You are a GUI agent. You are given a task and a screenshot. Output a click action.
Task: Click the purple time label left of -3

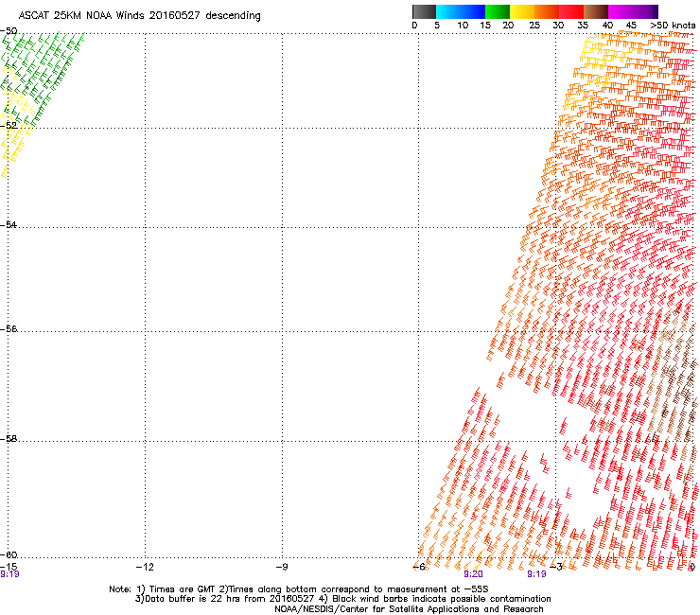(536, 574)
